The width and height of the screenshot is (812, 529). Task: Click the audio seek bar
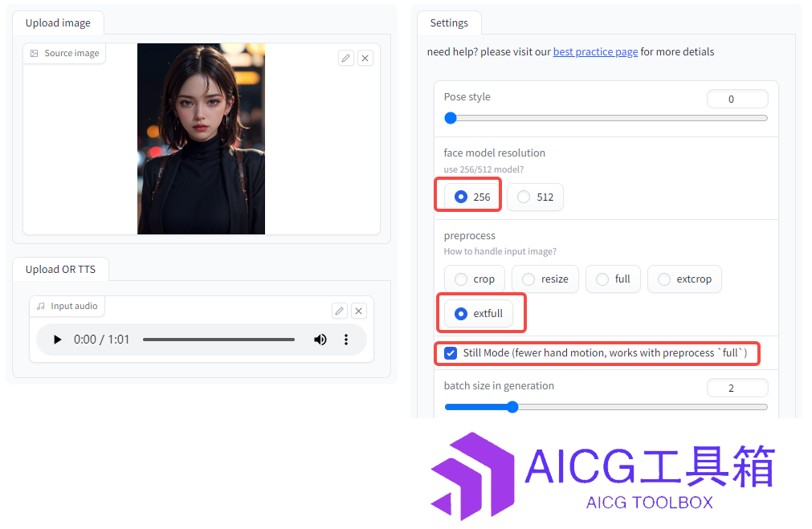point(218,340)
